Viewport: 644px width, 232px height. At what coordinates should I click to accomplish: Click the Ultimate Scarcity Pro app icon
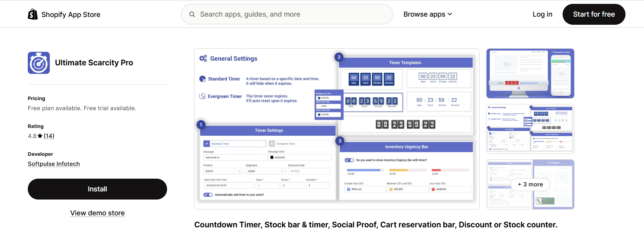tap(39, 63)
